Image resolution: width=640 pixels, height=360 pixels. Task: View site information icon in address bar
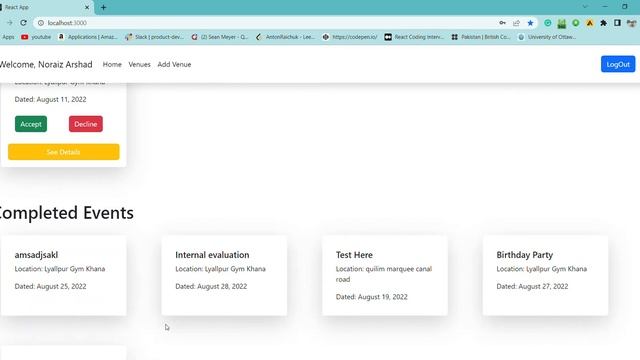click(x=41, y=23)
